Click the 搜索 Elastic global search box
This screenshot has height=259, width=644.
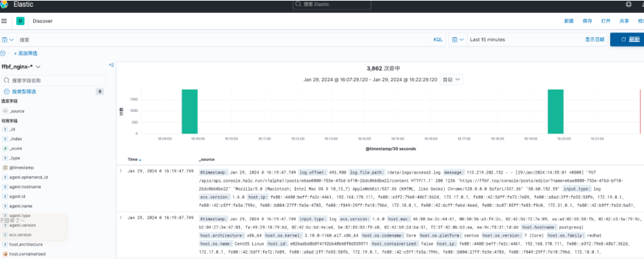click(332, 5)
